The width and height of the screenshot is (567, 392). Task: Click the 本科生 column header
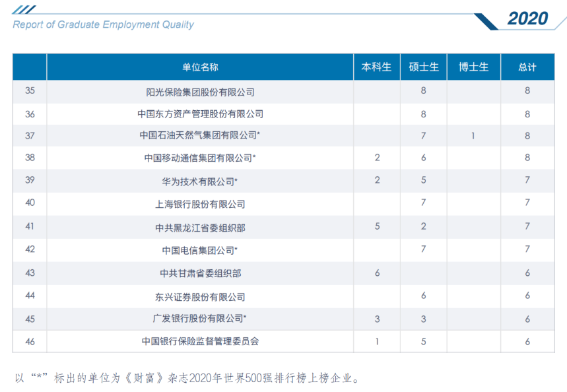[376, 67]
